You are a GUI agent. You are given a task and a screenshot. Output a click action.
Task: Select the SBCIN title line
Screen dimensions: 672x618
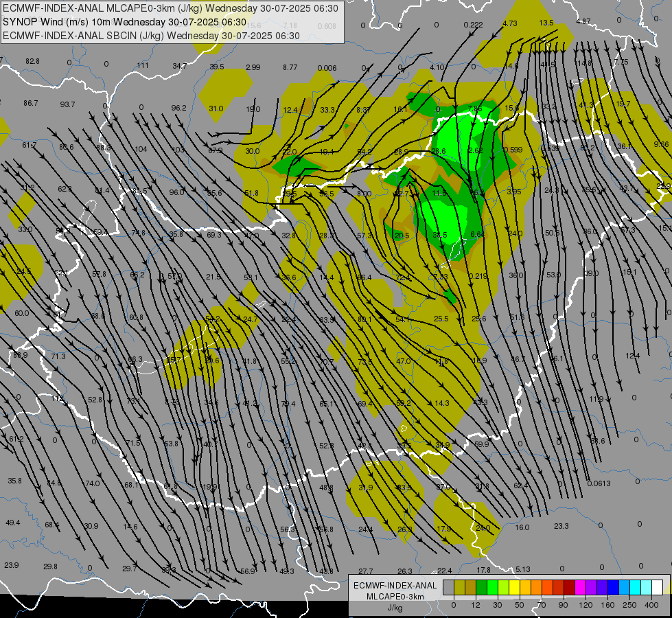pyautogui.click(x=151, y=36)
